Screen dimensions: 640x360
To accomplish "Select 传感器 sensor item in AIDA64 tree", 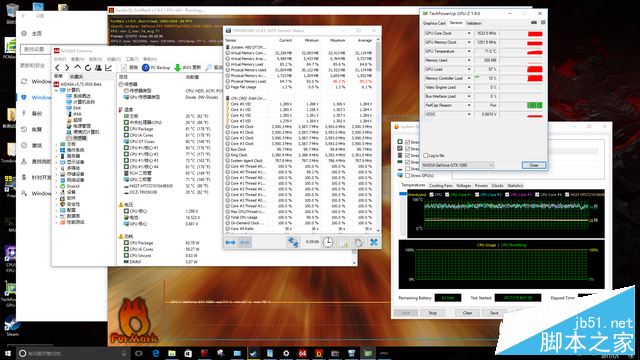I will (77, 138).
